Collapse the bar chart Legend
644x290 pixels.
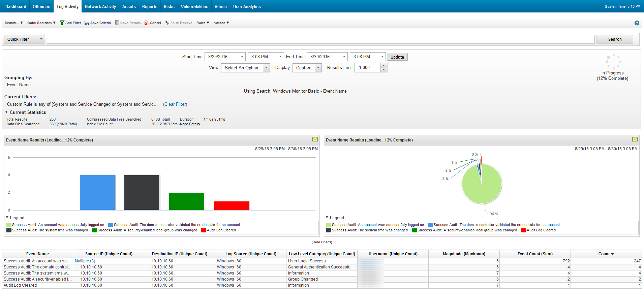click(x=7, y=218)
